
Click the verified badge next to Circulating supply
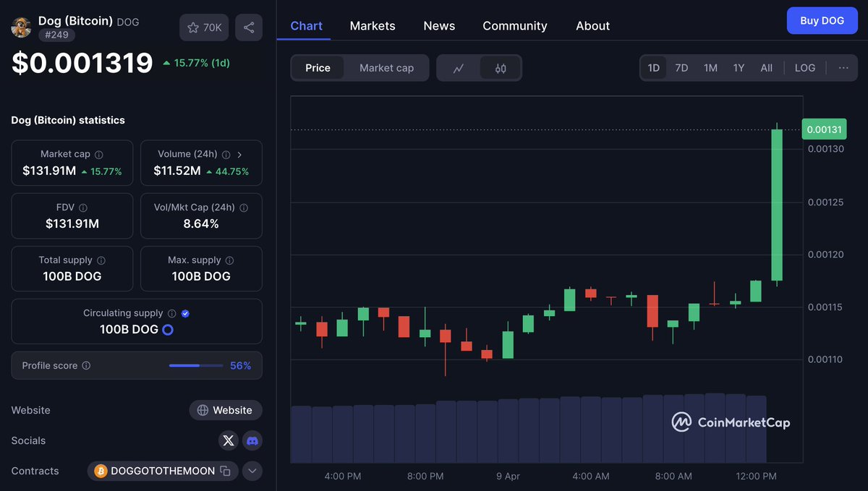click(184, 313)
